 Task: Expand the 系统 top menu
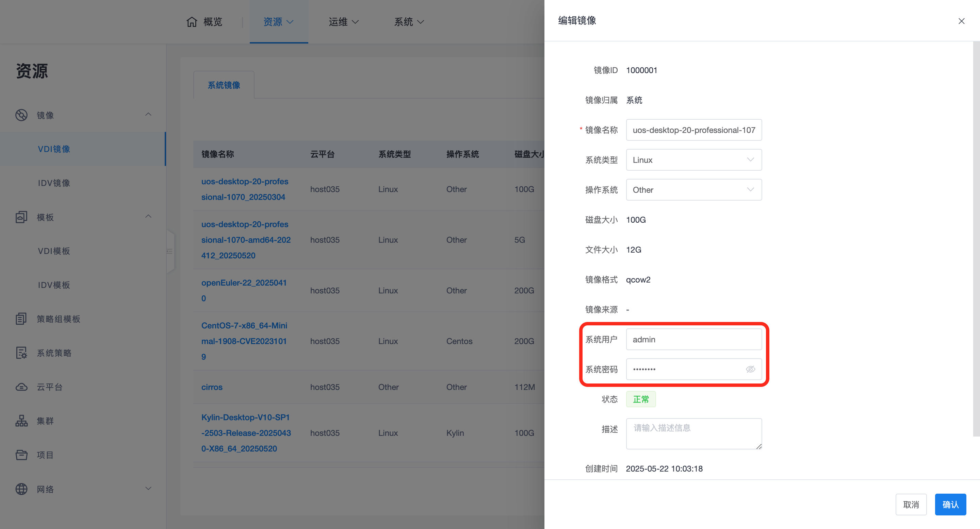tap(409, 22)
